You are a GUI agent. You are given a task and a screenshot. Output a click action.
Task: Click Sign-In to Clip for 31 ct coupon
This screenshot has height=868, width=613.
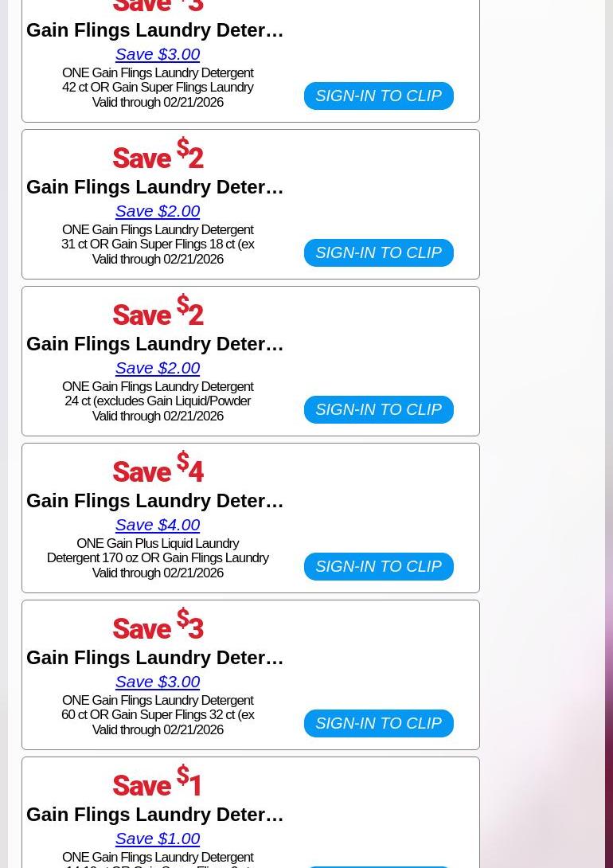pos(378,252)
